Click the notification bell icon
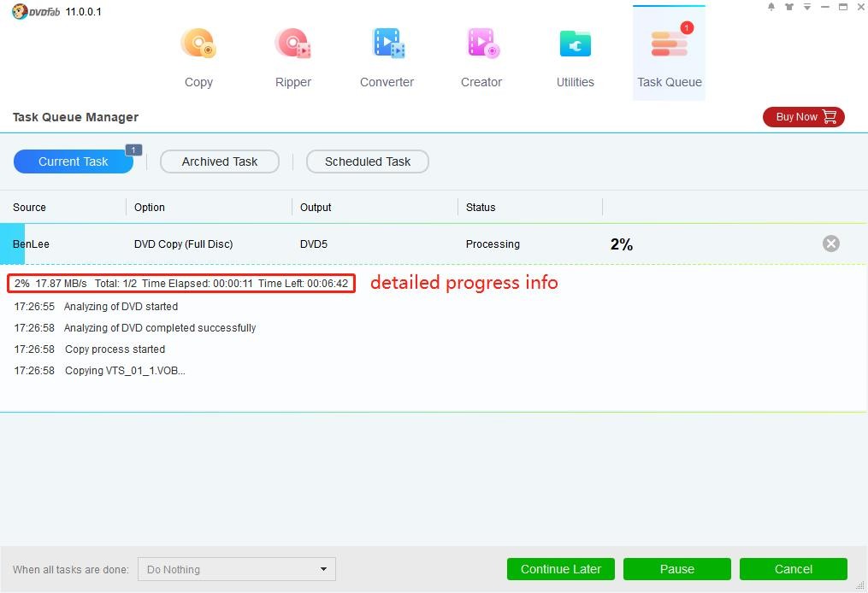Screen dimensions: 868x593 point(771,7)
